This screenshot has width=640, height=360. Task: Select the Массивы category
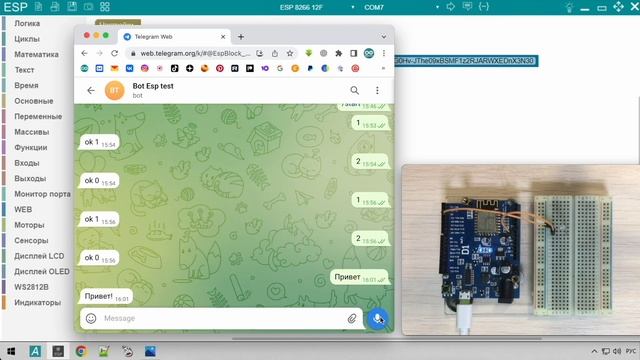(31, 132)
